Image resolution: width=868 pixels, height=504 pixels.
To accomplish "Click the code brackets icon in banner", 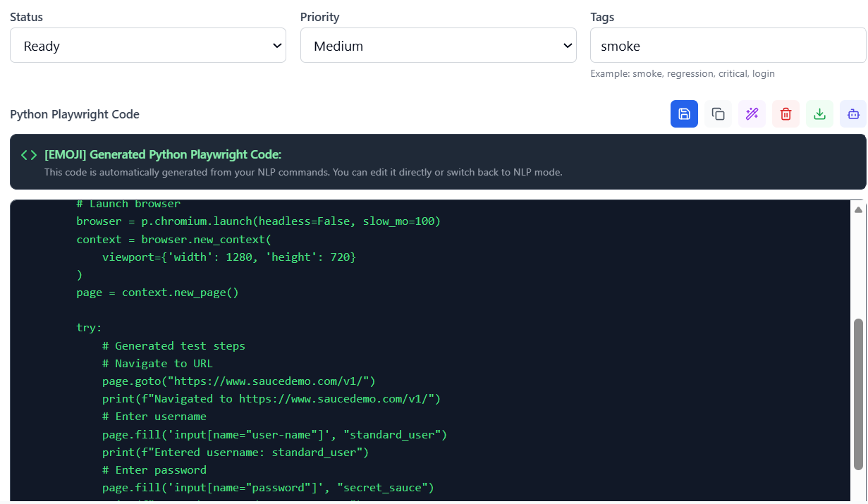I will 29,155.
